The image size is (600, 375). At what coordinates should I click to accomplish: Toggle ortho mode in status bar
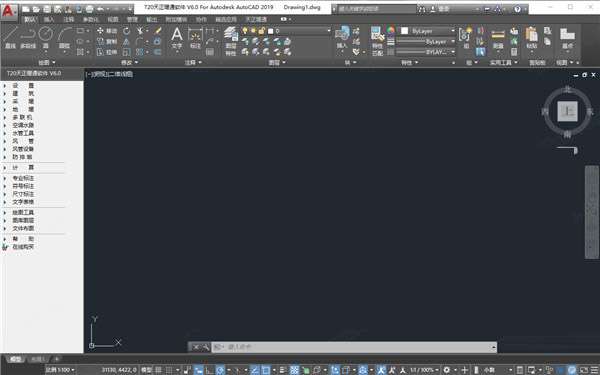point(209,370)
